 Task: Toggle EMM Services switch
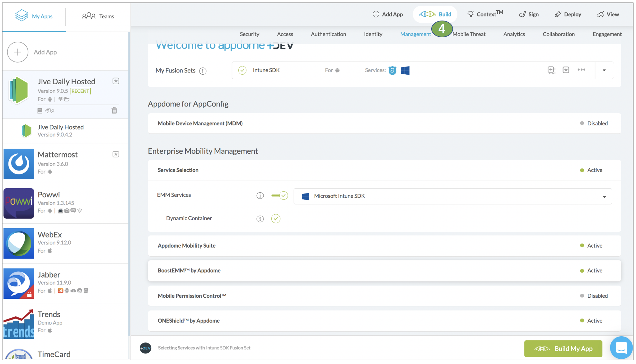click(279, 195)
